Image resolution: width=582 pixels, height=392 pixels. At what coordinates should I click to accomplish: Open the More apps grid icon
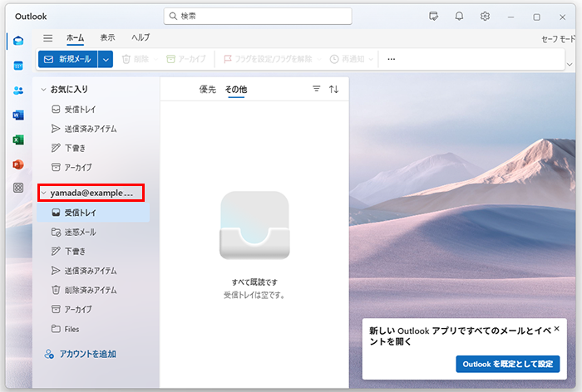17,189
